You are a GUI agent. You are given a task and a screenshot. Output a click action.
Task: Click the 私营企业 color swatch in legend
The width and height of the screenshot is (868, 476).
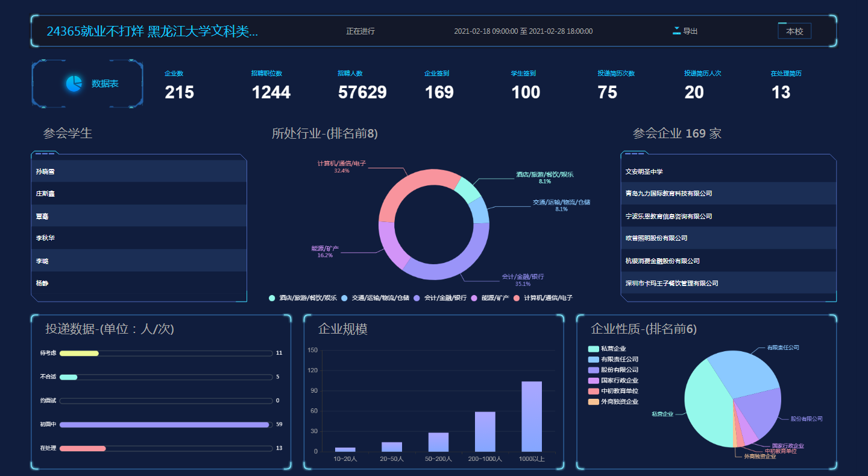[593, 349]
